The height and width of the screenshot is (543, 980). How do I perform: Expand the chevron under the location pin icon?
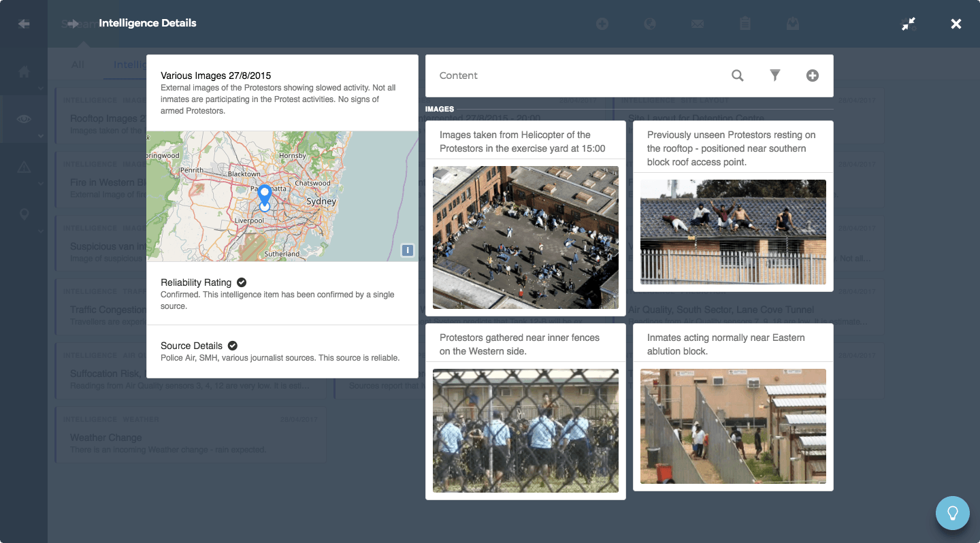coord(40,231)
